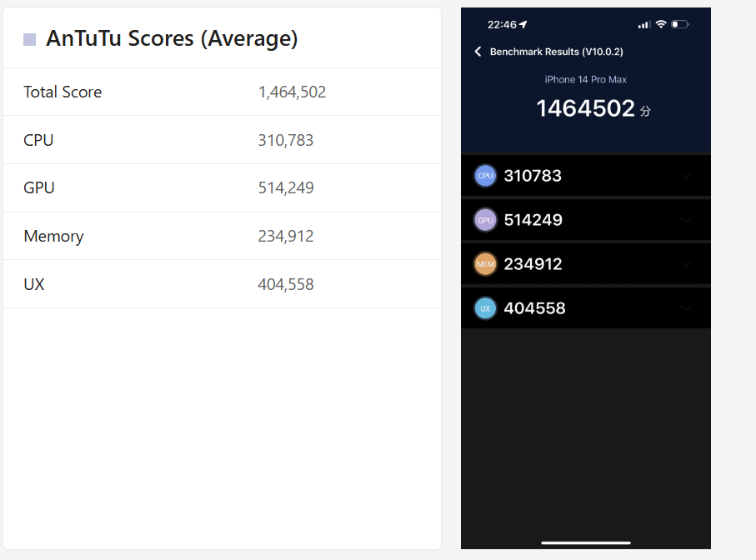Tap the back arrow beside Benchmark Results
The width and height of the screenshot is (756, 560).
click(x=478, y=52)
